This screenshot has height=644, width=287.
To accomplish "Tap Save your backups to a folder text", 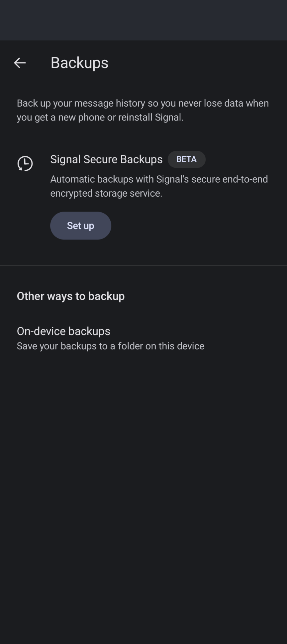I will [111, 346].
